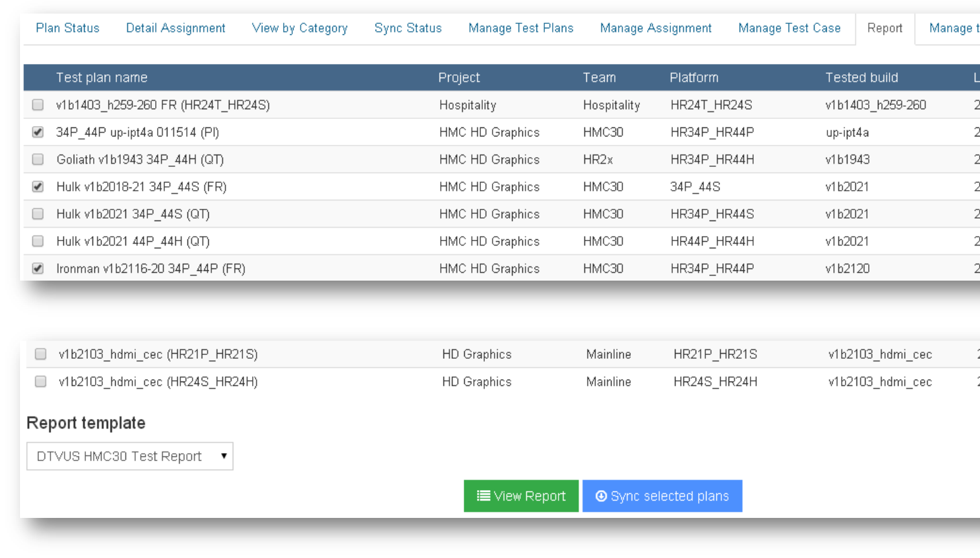Click the Test plan name column header
This screenshot has width=980, height=558.
coord(101,78)
